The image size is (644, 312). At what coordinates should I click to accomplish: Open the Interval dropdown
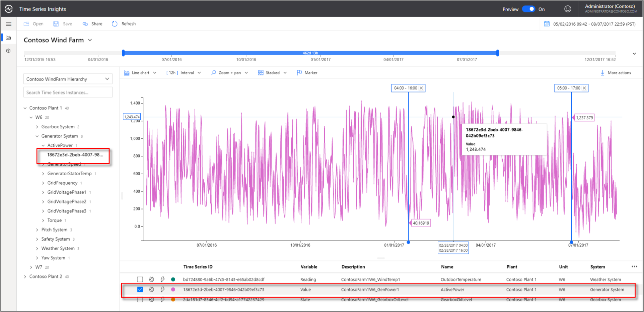click(x=184, y=72)
